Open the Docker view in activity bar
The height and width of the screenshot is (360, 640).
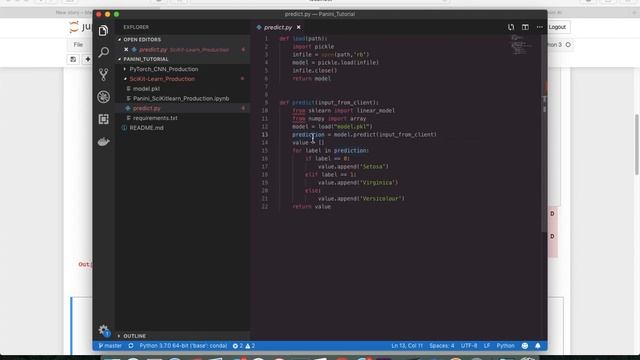103,142
